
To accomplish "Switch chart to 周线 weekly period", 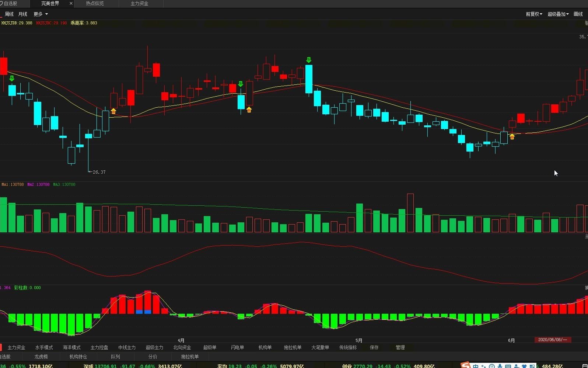I will (9, 14).
